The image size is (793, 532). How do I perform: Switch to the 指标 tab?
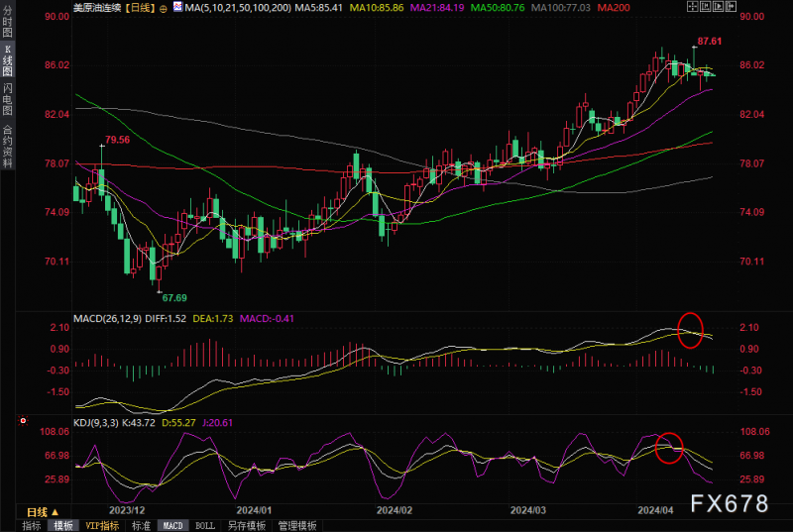tap(32, 526)
